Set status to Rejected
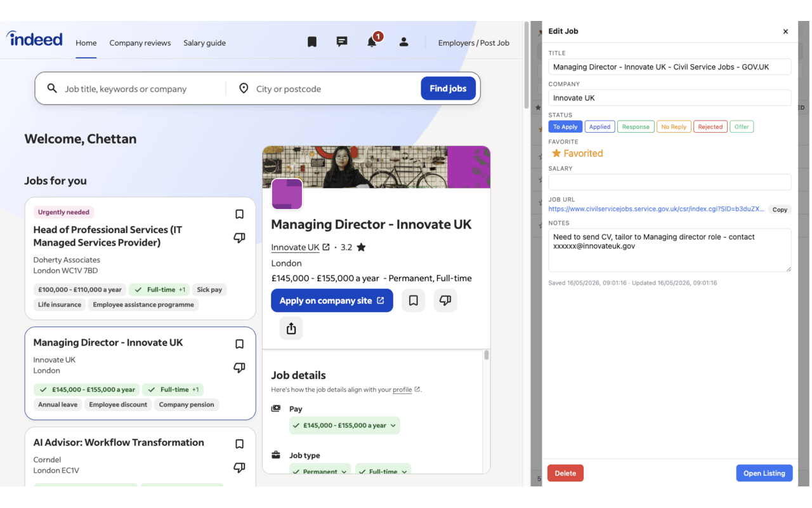Image resolution: width=812 pixels, height=508 pixels. [x=710, y=127]
